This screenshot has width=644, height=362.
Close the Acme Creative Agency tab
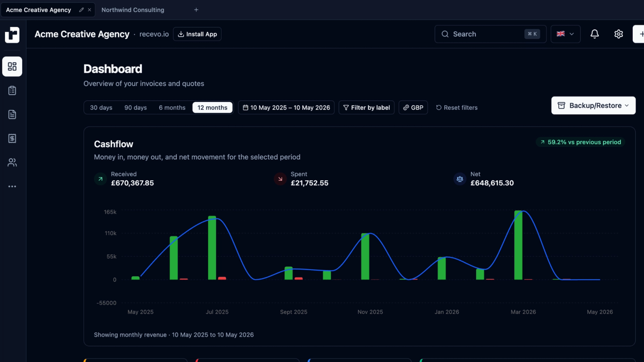pyautogui.click(x=89, y=10)
